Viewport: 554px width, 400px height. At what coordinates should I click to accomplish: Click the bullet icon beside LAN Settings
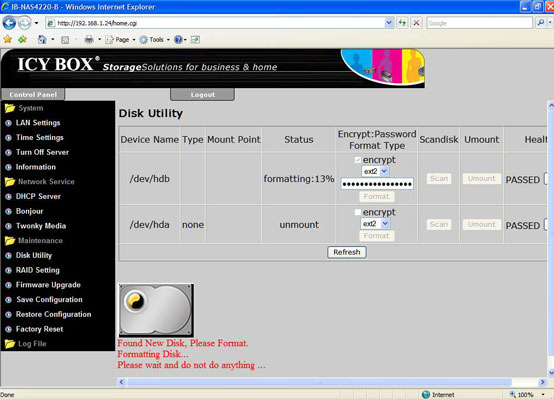8,123
